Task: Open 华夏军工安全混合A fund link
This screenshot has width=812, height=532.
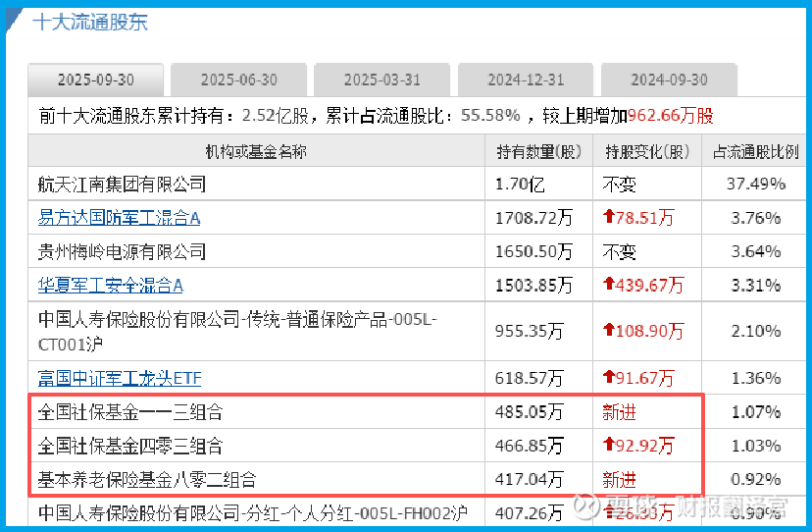Action: click(x=111, y=286)
